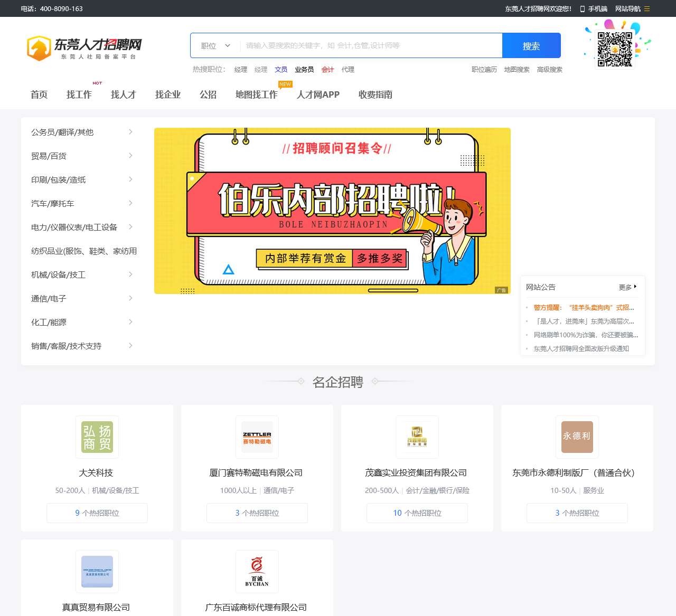Click the QR code image

[615, 49]
